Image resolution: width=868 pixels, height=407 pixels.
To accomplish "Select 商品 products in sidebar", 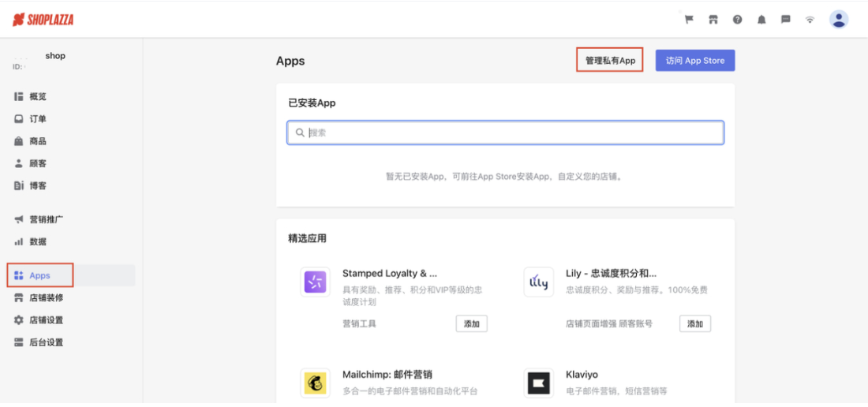I will pos(38,141).
